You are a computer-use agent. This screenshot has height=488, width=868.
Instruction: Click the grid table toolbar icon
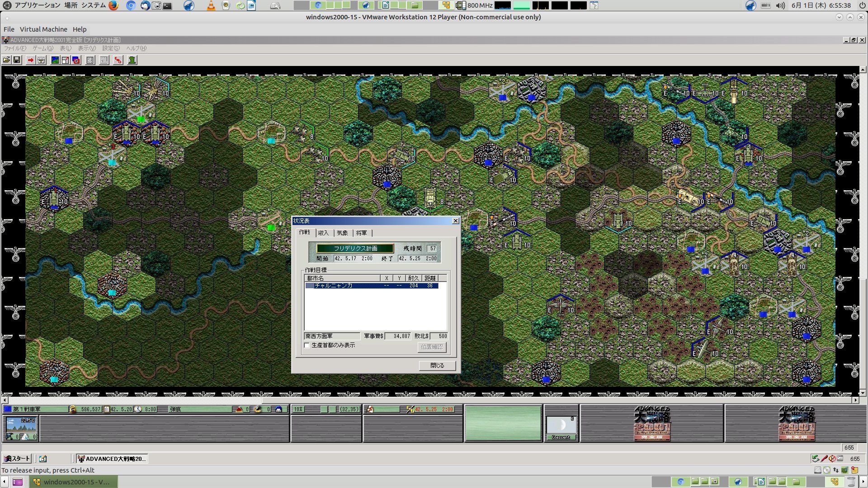(90, 60)
